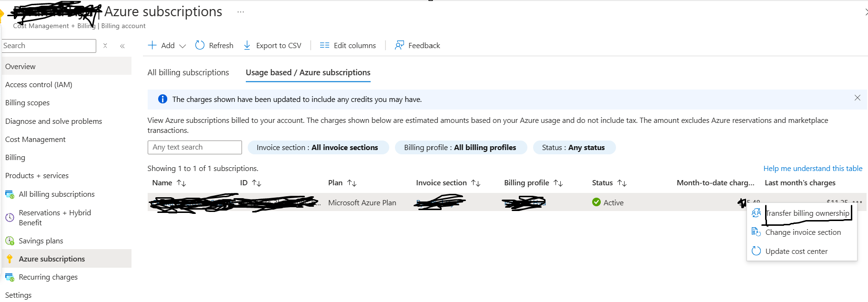Screen dimensions: 868x302
Task: Click the Showing 1 to 1 of 1 subscriptions text
Action: (x=203, y=168)
